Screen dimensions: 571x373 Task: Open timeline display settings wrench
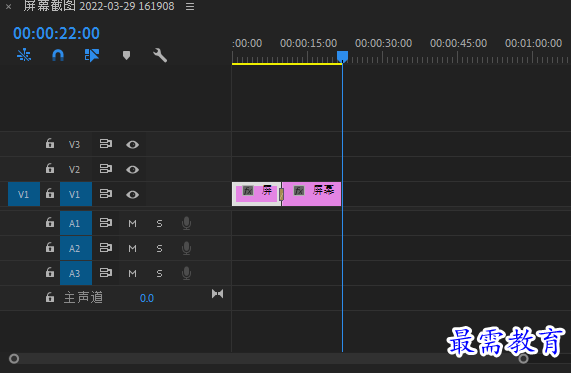[160, 55]
